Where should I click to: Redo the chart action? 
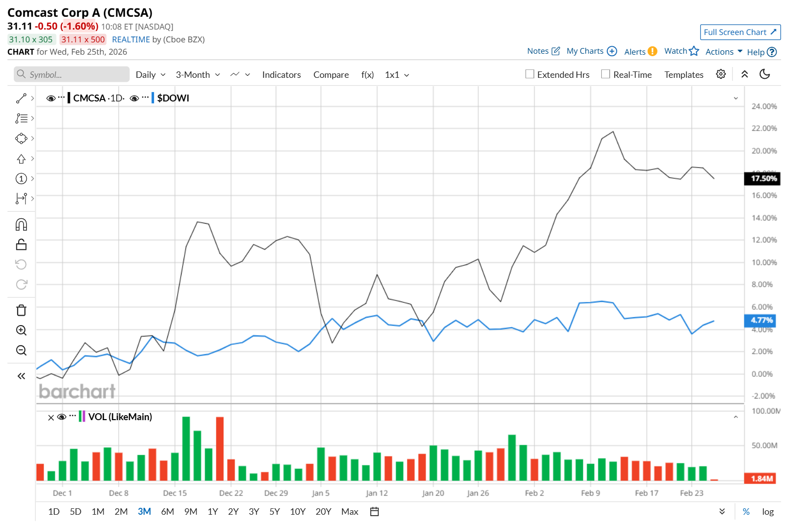pyautogui.click(x=21, y=284)
